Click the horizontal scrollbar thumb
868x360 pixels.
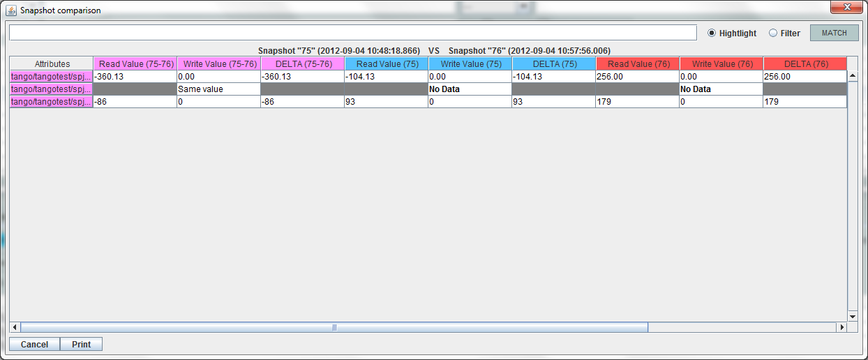coord(334,327)
